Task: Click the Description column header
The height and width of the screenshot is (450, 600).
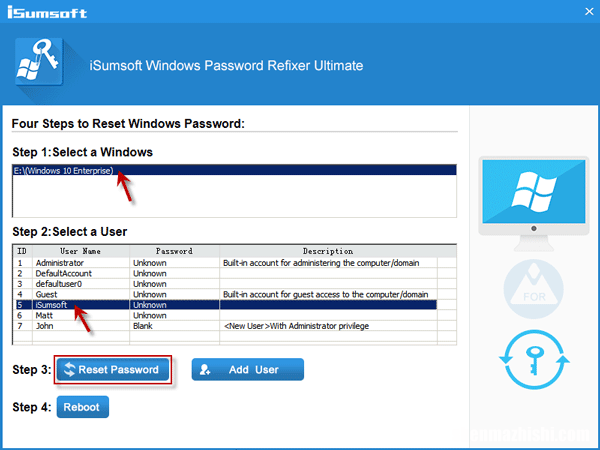Action: coord(328,251)
